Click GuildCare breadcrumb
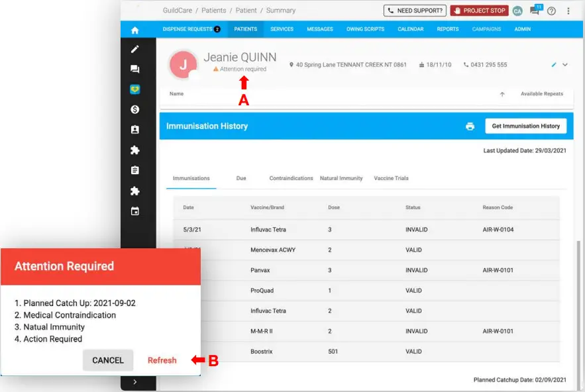The width and height of the screenshot is (585, 392). pyautogui.click(x=177, y=11)
